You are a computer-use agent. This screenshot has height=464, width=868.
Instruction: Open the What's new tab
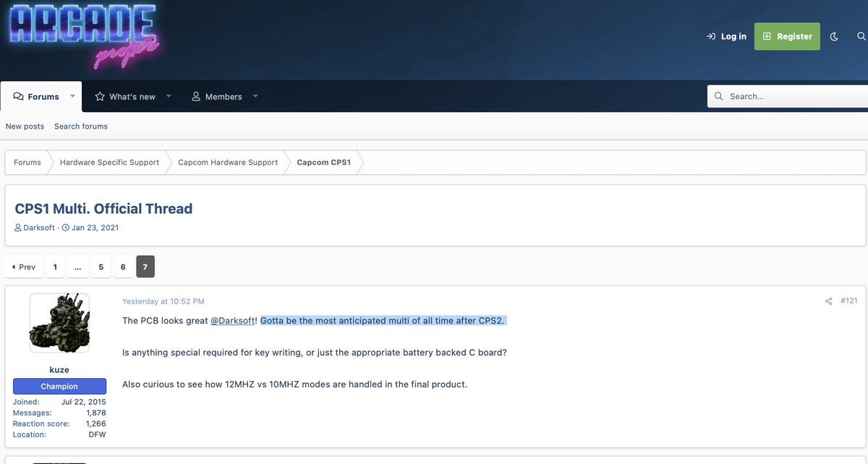124,96
